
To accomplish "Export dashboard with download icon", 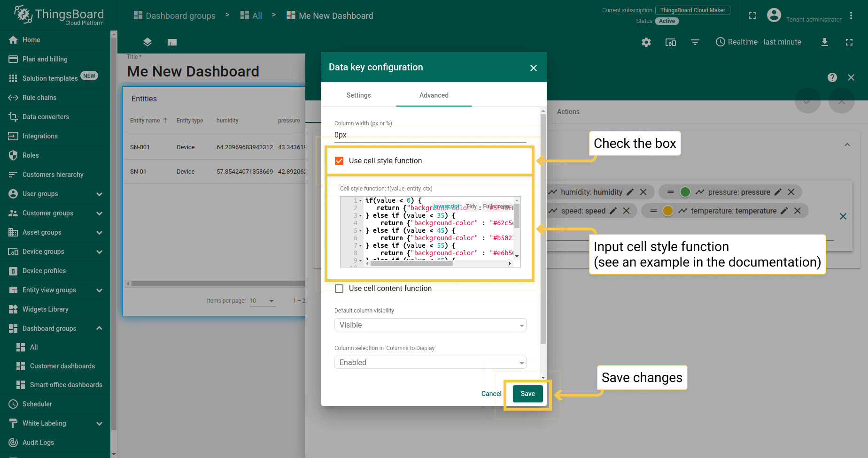I will click(x=825, y=42).
